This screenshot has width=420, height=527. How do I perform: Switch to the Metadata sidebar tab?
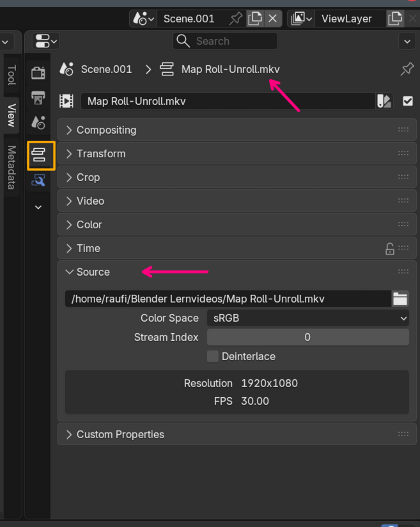click(x=11, y=167)
